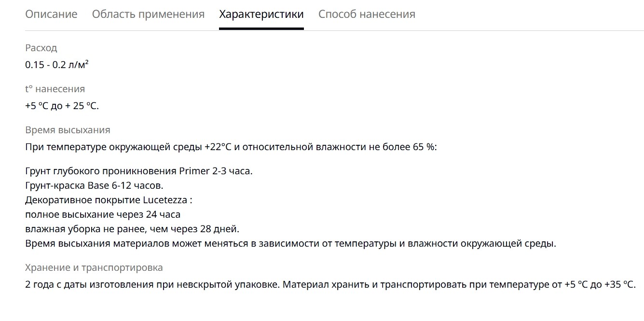Click the Расход section label
The height and width of the screenshot is (321, 644).
point(41,48)
